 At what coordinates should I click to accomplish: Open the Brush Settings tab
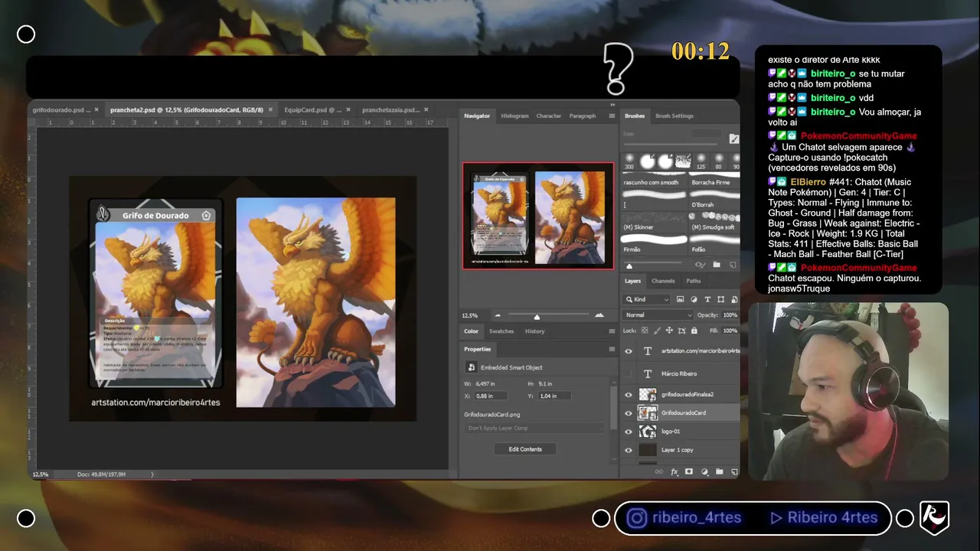674,116
